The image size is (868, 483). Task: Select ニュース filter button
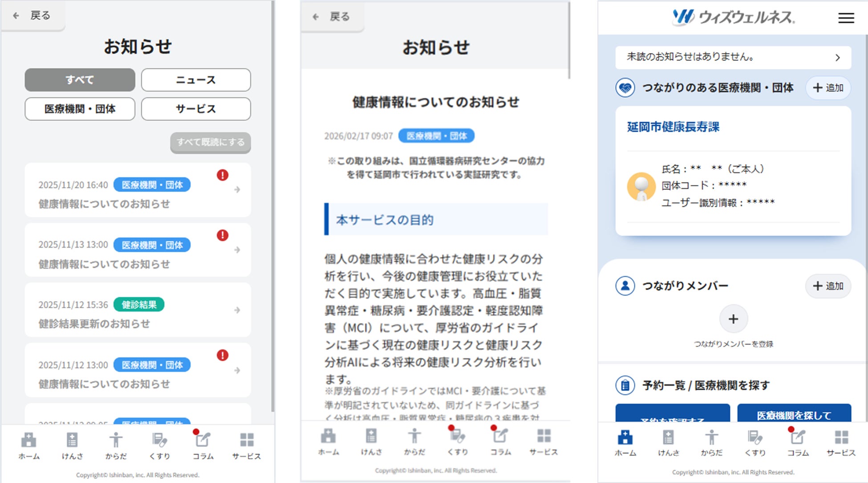coord(196,80)
